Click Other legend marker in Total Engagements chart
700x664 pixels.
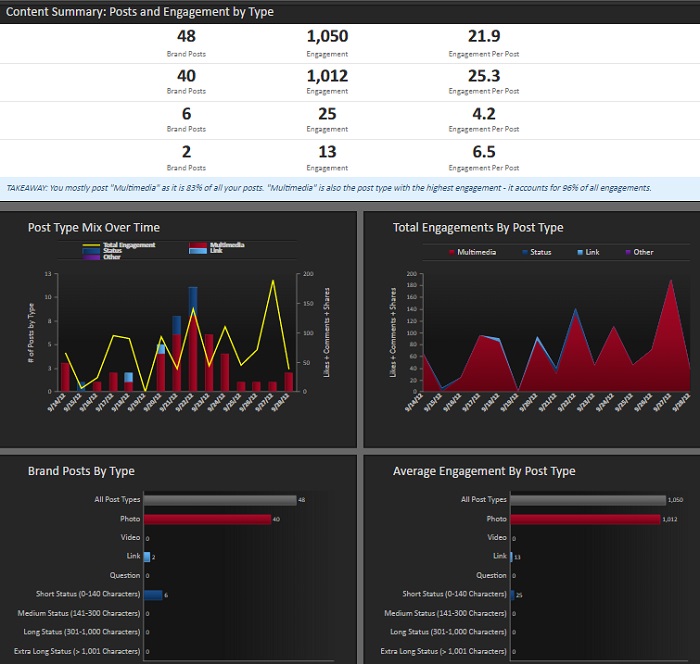pos(628,252)
